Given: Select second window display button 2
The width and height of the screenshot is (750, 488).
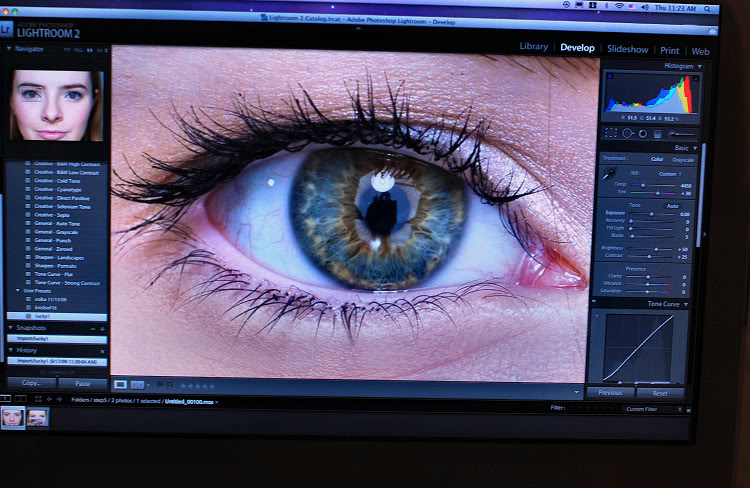Looking at the screenshot, I should 21,399.
